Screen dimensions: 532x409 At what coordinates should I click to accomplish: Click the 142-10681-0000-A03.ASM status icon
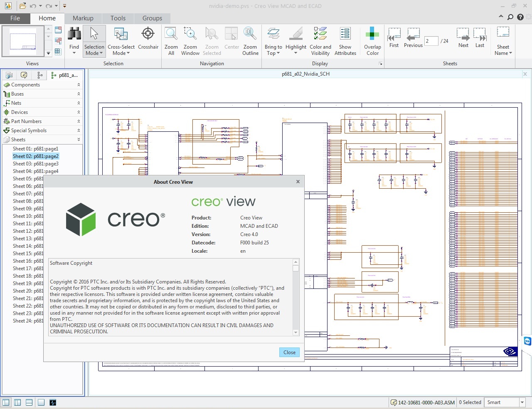click(394, 402)
